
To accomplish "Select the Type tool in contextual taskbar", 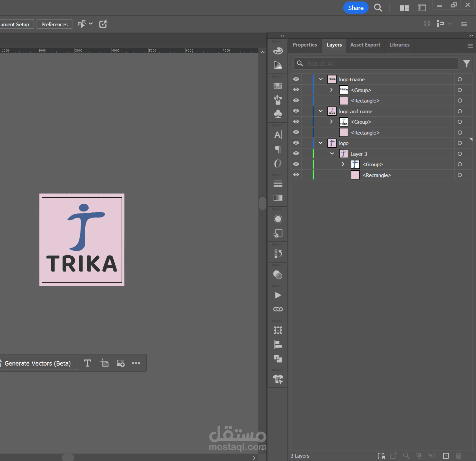I will [x=88, y=363].
